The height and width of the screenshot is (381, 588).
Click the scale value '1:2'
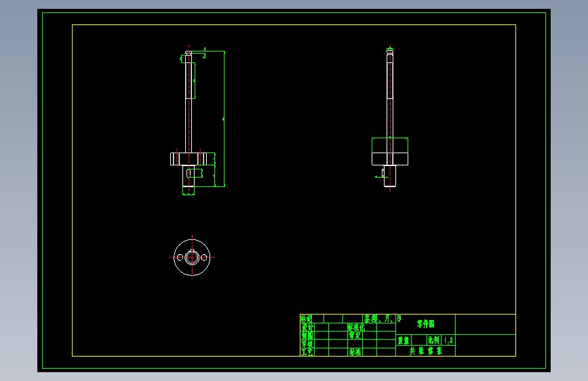[448, 340]
